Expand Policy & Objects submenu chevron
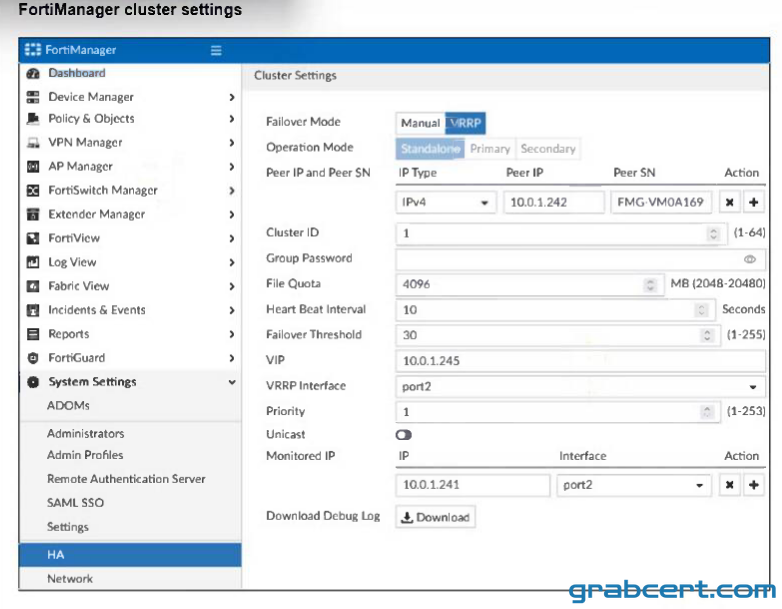Screen dimensions: 782x609 [232, 119]
